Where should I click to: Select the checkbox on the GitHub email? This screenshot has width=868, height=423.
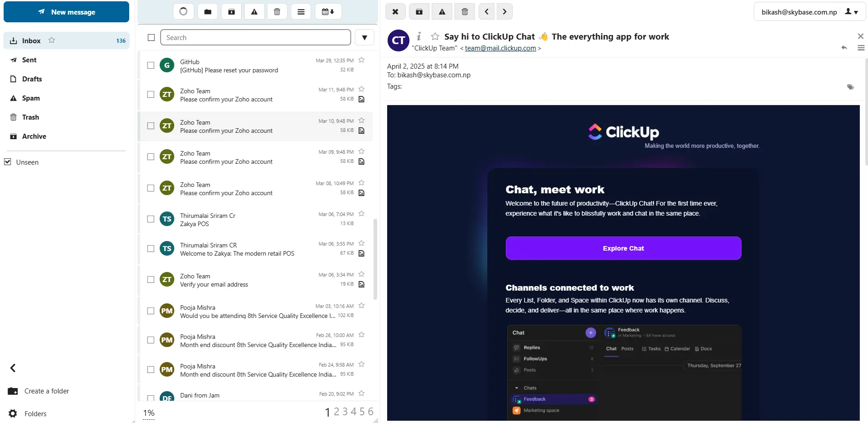[151, 65]
